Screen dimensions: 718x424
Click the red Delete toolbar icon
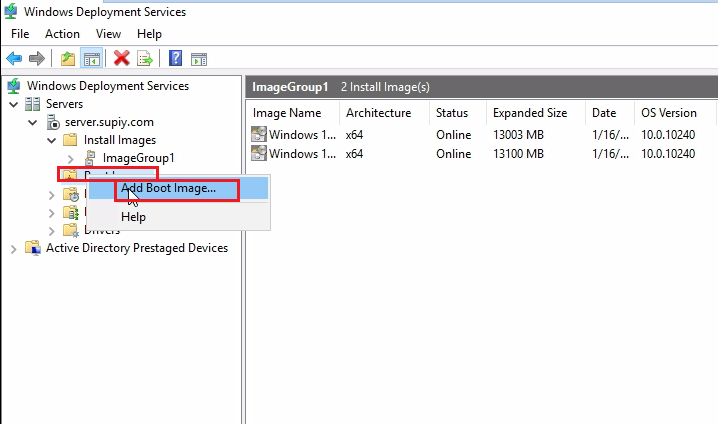point(122,59)
